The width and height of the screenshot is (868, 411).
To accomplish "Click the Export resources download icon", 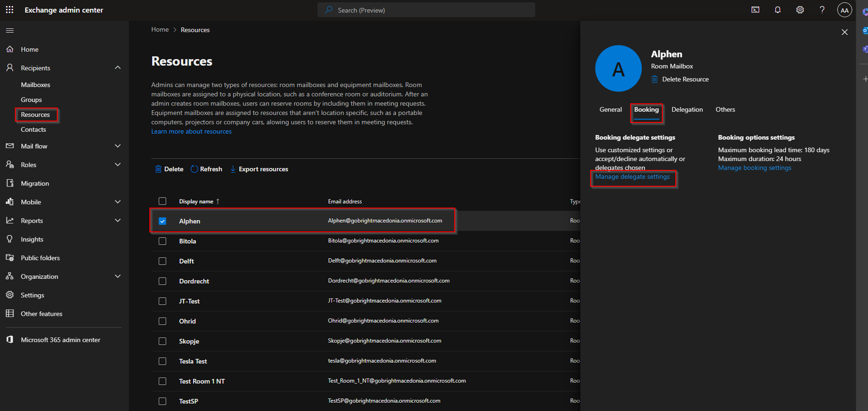I will click(233, 169).
